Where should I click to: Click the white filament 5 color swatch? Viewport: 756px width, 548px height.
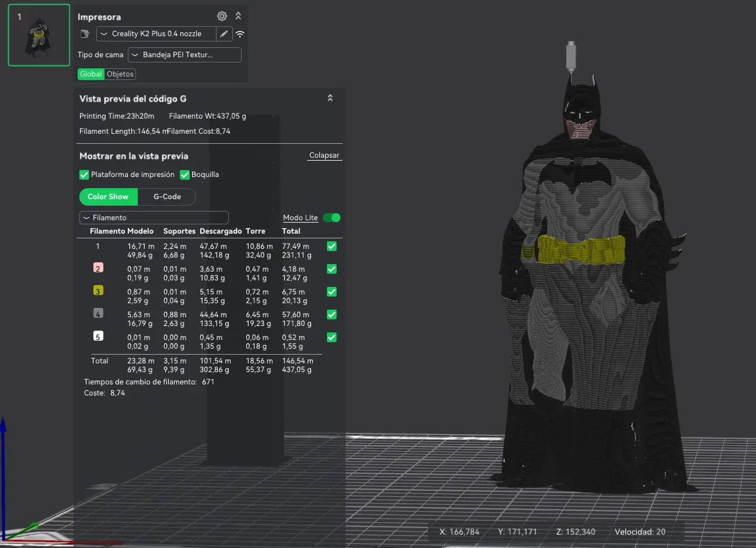(98, 336)
